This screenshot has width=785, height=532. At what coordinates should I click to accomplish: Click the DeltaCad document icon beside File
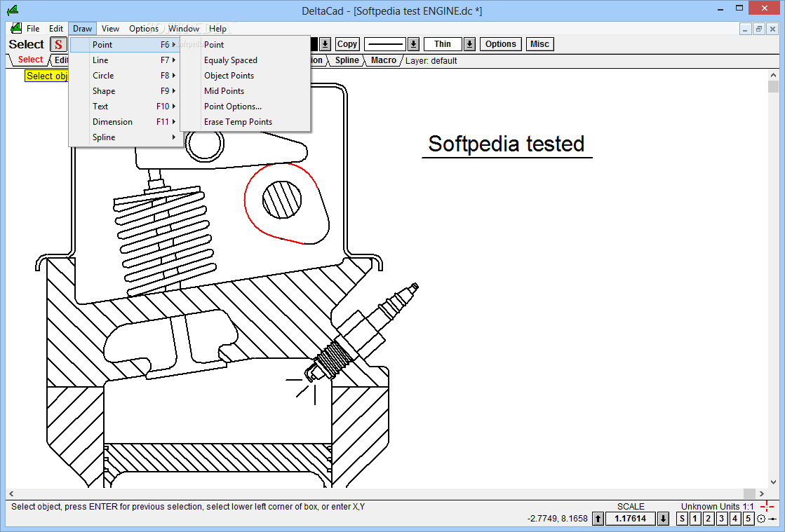(15, 29)
